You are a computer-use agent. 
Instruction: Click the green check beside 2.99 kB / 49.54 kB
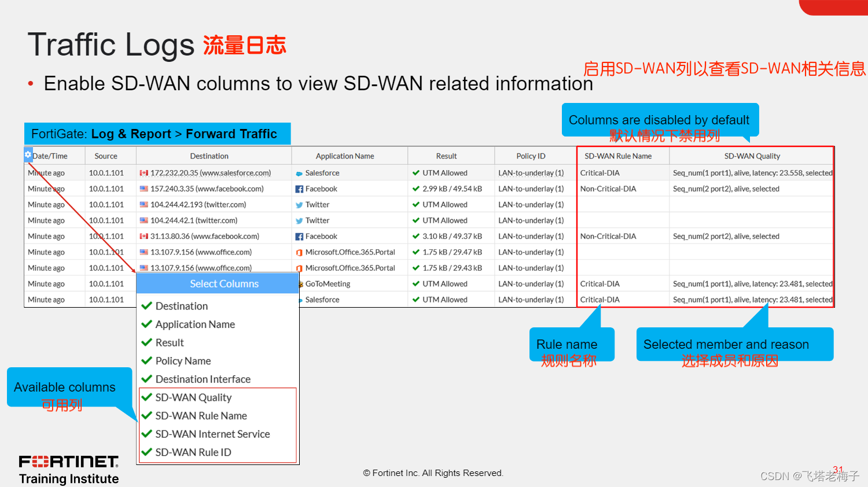[x=416, y=189]
